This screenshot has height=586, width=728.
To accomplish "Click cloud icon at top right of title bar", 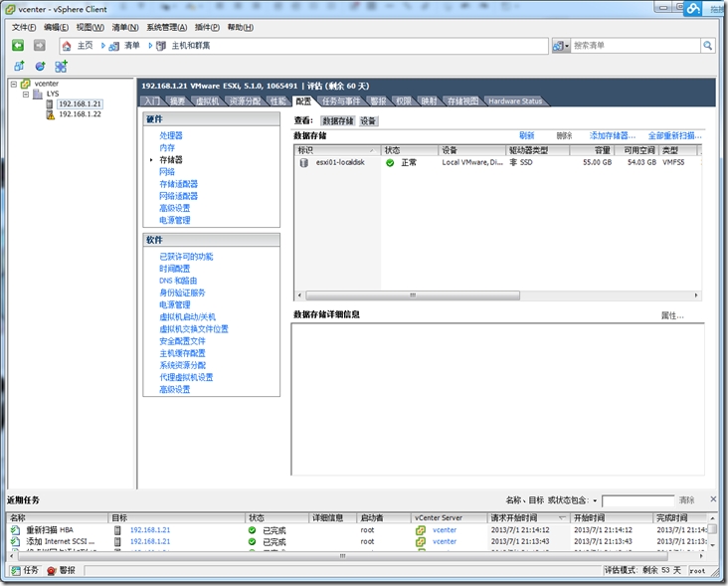I will coord(693,8).
